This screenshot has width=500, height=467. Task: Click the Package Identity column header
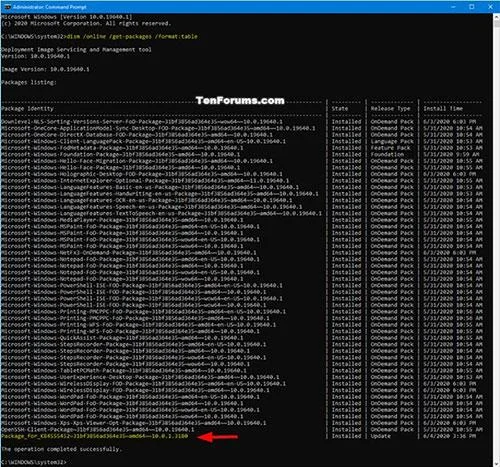tap(27, 109)
